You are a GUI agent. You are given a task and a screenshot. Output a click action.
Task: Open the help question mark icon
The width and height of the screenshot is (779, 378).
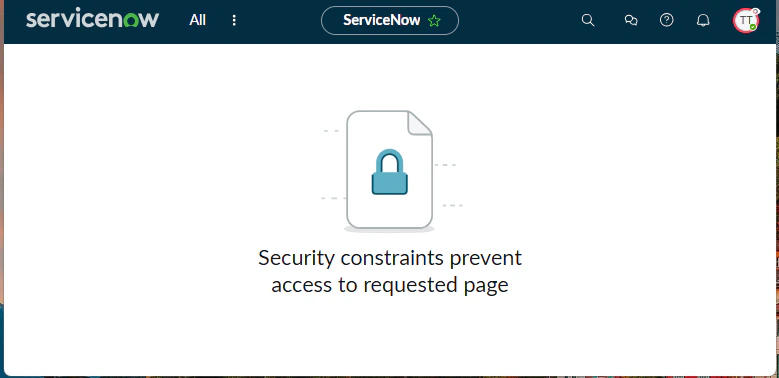pos(666,20)
